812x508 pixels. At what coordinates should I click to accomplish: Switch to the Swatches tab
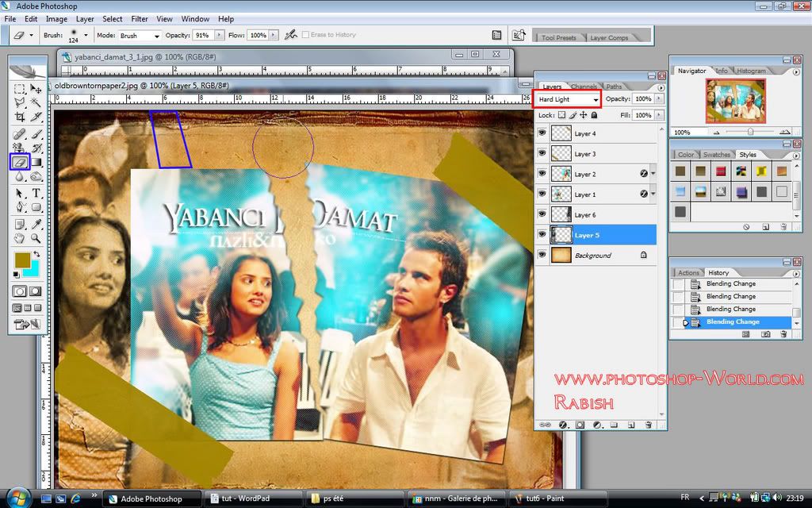pyautogui.click(x=717, y=155)
